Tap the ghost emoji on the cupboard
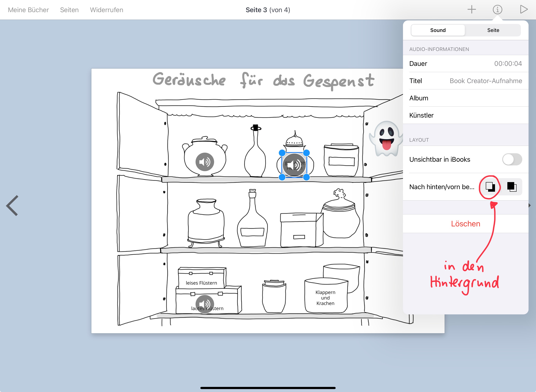 pos(386,139)
